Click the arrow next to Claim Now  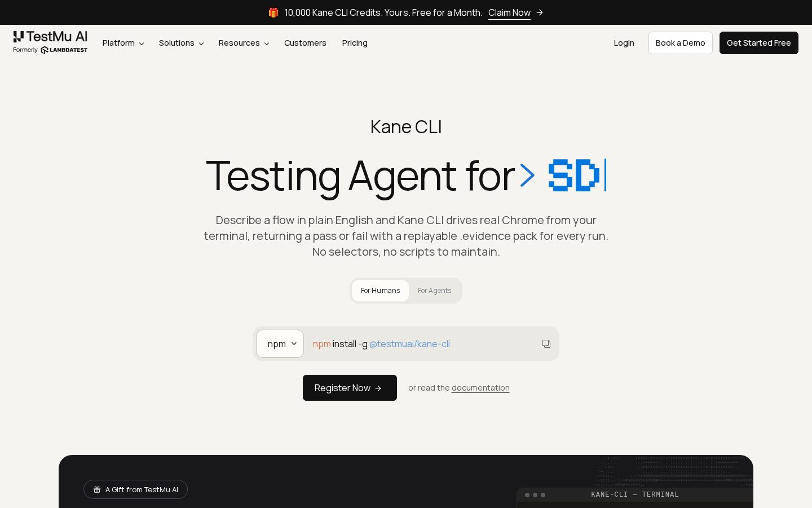point(540,12)
